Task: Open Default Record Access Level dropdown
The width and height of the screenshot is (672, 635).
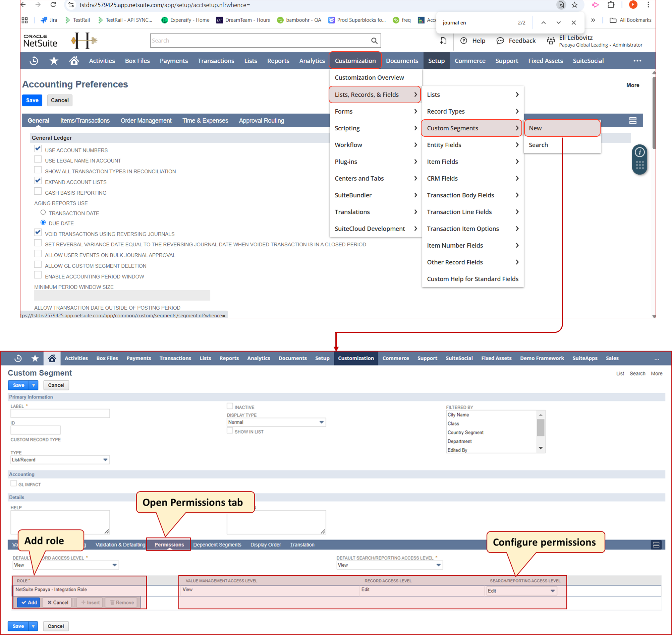Action: click(66, 565)
